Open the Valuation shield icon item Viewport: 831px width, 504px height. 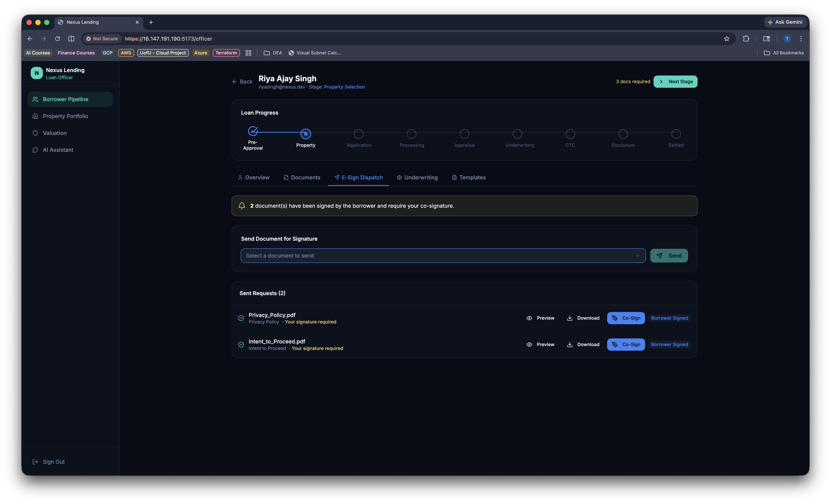(35, 133)
